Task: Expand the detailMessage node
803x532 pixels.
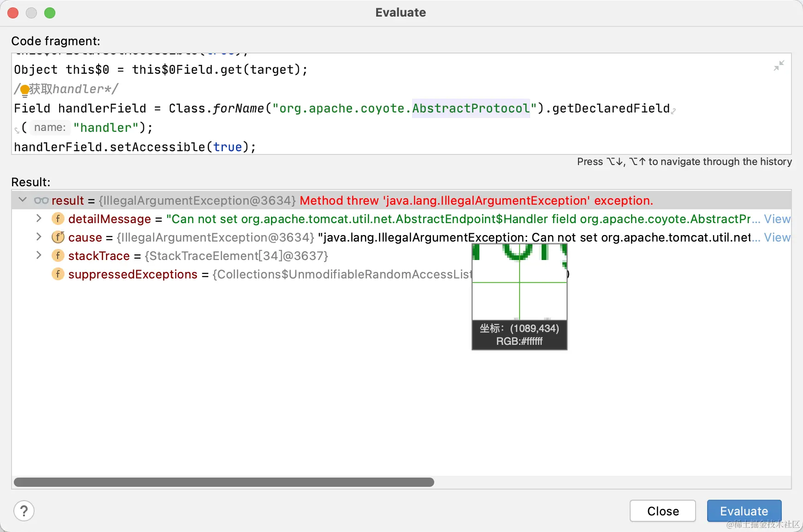Action: coord(39,219)
